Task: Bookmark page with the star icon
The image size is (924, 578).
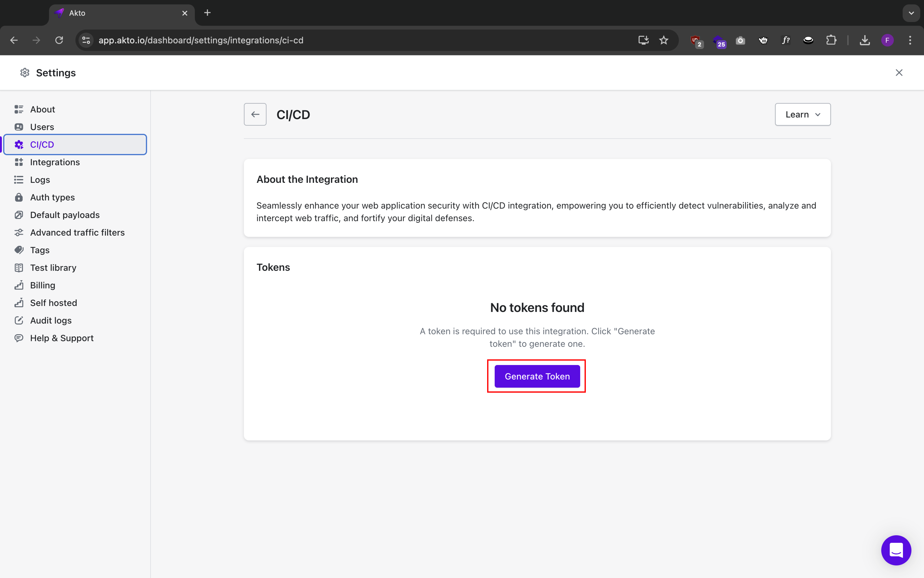Action: 664,40
